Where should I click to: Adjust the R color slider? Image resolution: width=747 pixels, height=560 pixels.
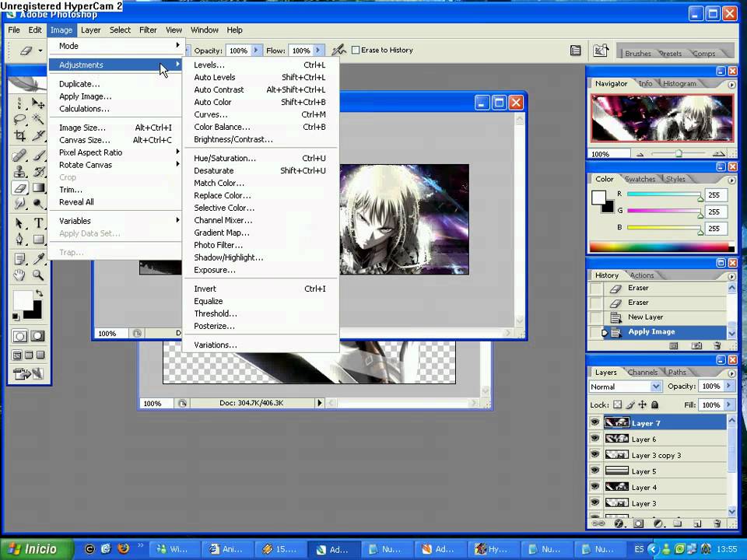click(665, 194)
